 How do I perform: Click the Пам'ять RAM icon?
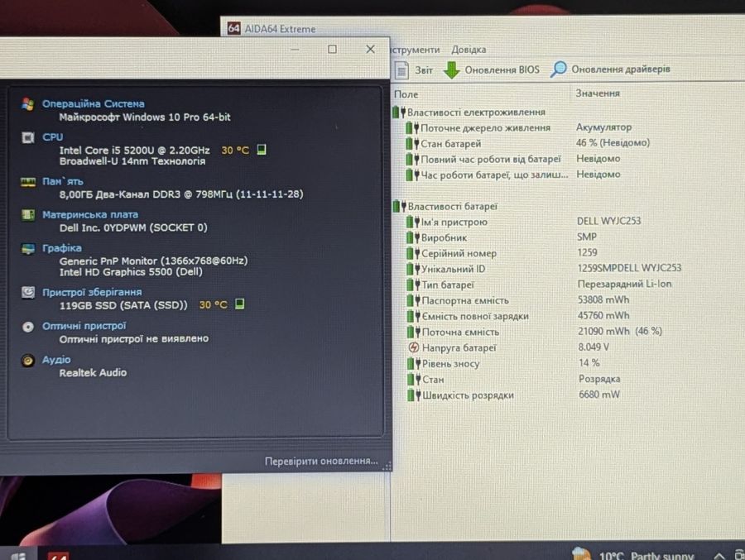(x=28, y=182)
